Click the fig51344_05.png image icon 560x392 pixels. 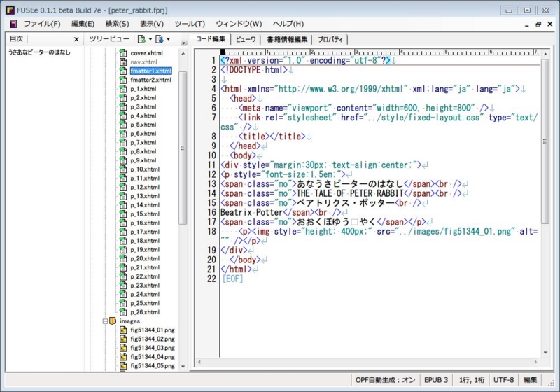tap(123, 365)
